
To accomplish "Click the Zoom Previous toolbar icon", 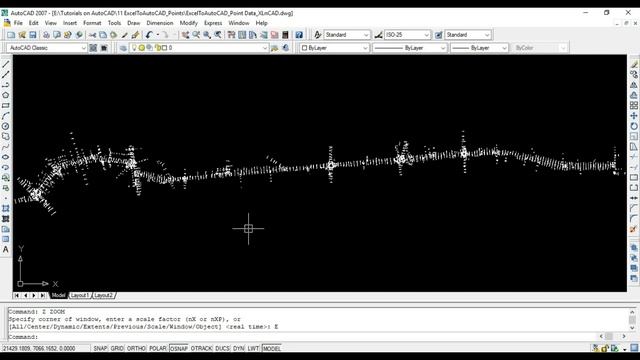I will (x=218, y=35).
